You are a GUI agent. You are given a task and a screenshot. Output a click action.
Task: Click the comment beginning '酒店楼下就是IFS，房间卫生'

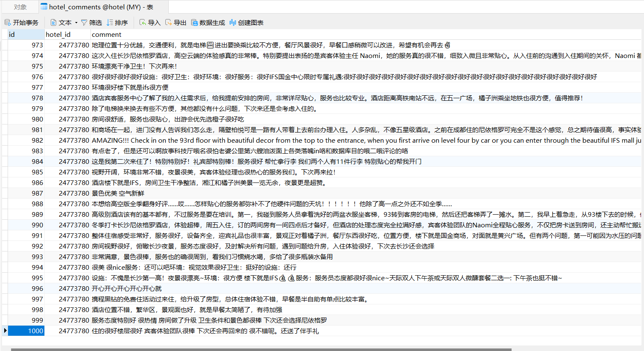pos(209,182)
